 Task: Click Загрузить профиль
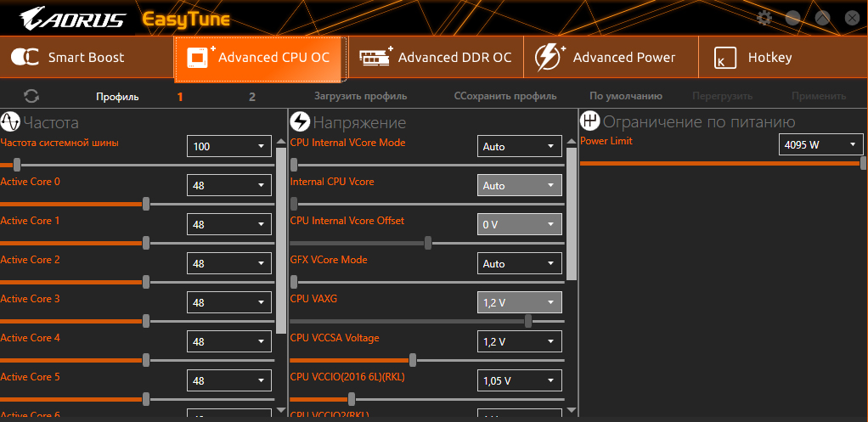pos(361,96)
